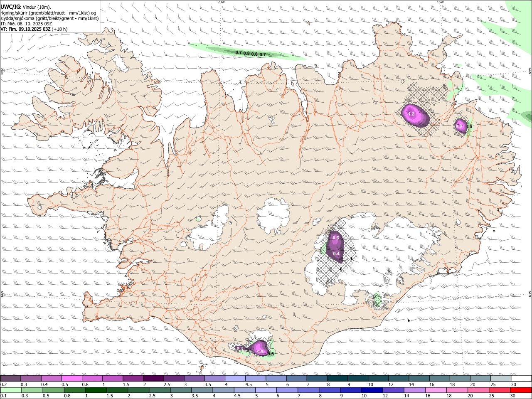Click the Hofsjökull glacier white area in central Iceland
Viewport: 532px width, 399px height.
click(x=273, y=215)
